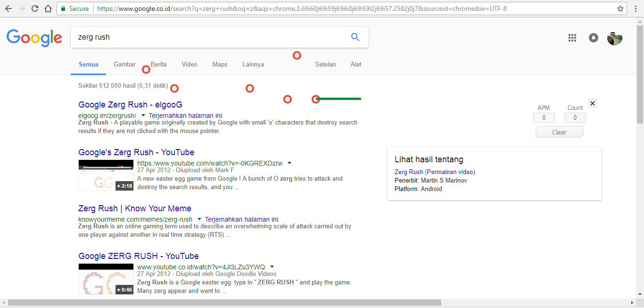Click 'Penerbit: Martin S Marinov' text
The width and height of the screenshot is (644, 308).
click(x=431, y=180)
